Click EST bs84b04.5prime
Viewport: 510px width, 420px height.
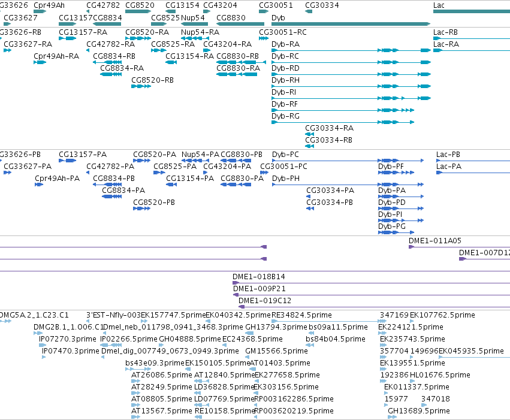coord(336,339)
